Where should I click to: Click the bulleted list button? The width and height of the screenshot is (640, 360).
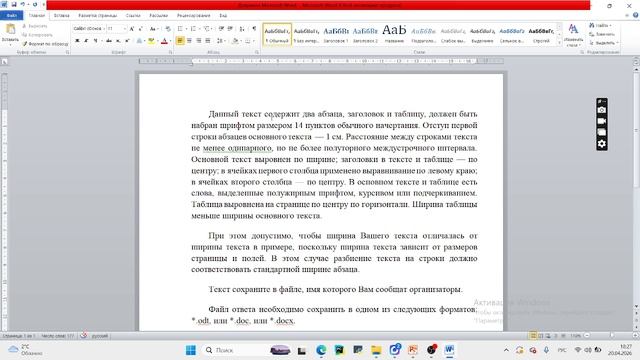pos(180,29)
